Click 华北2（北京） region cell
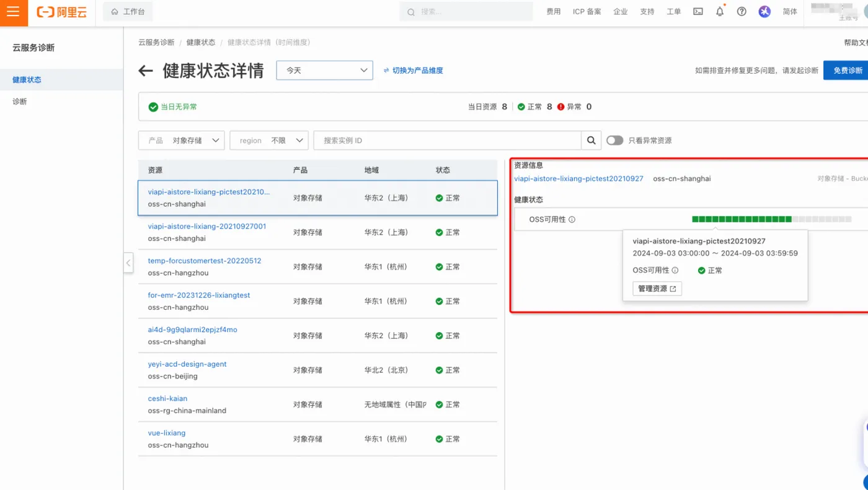868x490 pixels. pyautogui.click(x=387, y=370)
